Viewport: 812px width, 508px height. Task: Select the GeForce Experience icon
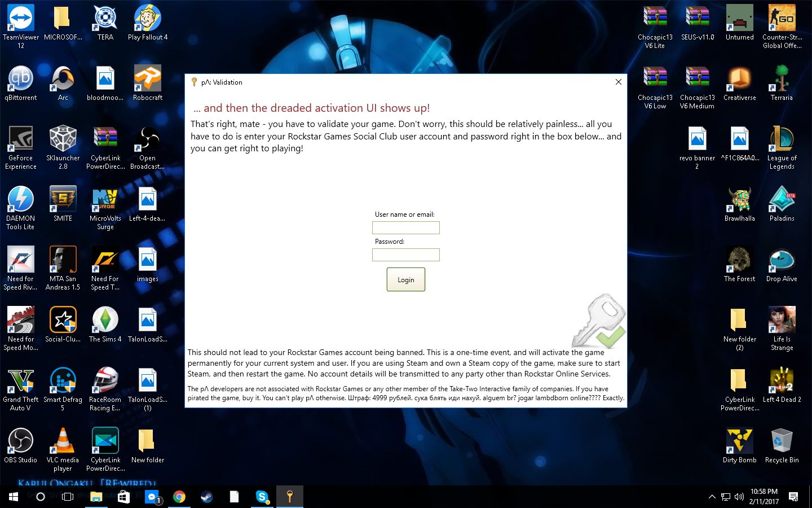pyautogui.click(x=21, y=148)
